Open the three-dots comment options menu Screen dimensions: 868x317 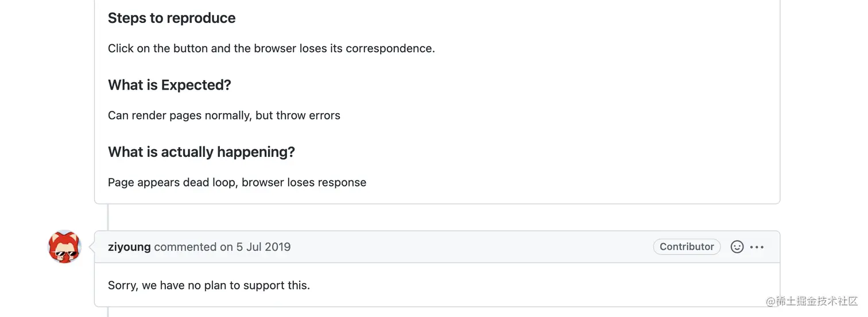[757, 247]
